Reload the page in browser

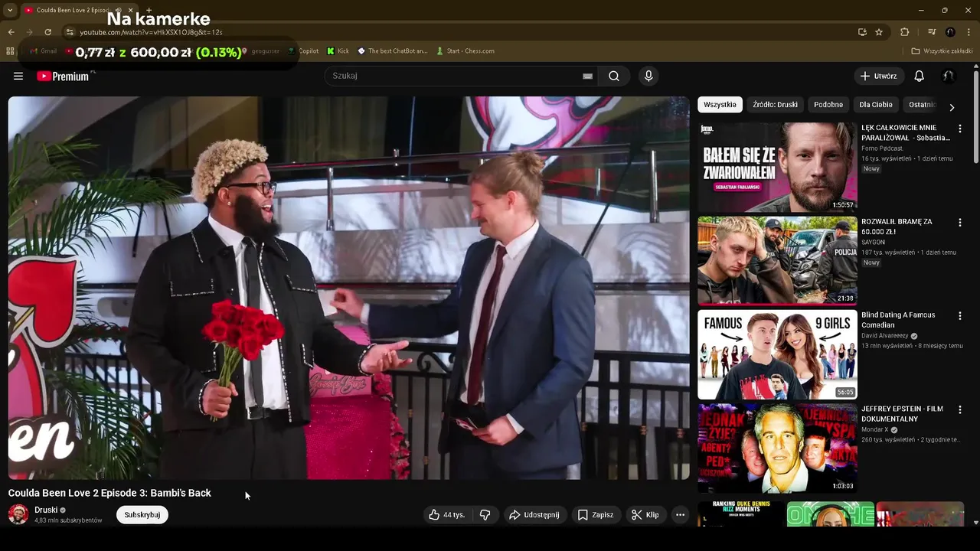(47, 32)
